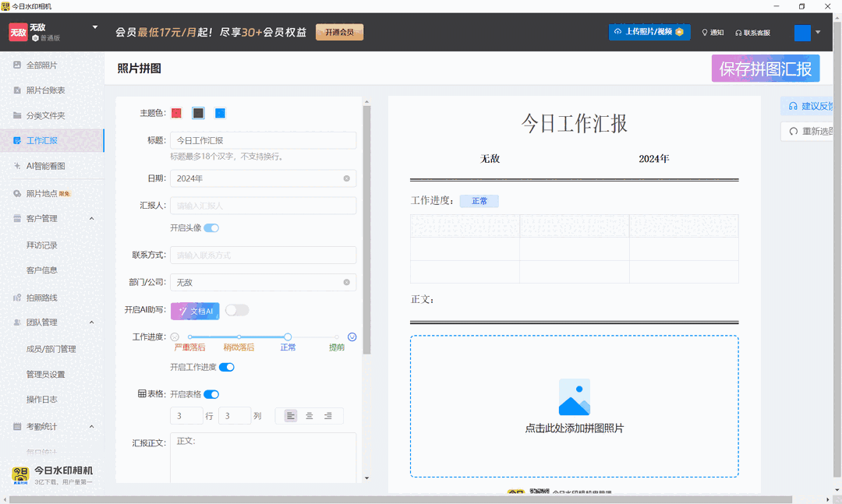Open 分类文件夹 in the sidebar
This screenshot has height=504, width=842.
45,115
